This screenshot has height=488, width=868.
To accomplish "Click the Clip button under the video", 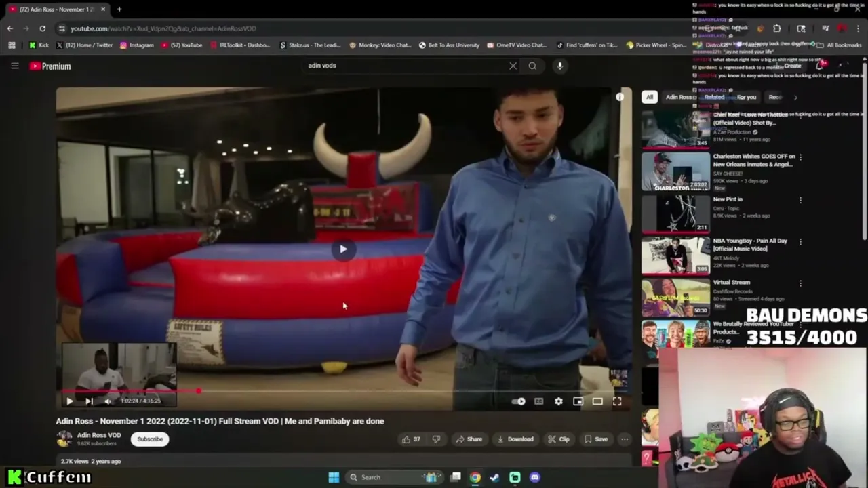I will pos(559,439).
